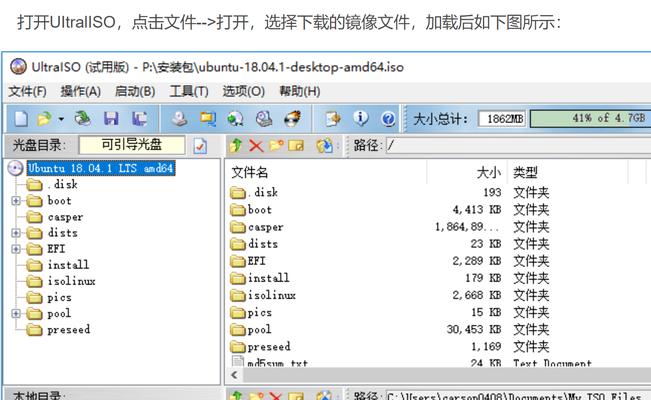Click the 41% of 4.7GB capacity bar
The height and width of the screenshot is (400, 651).
[590, 118]
